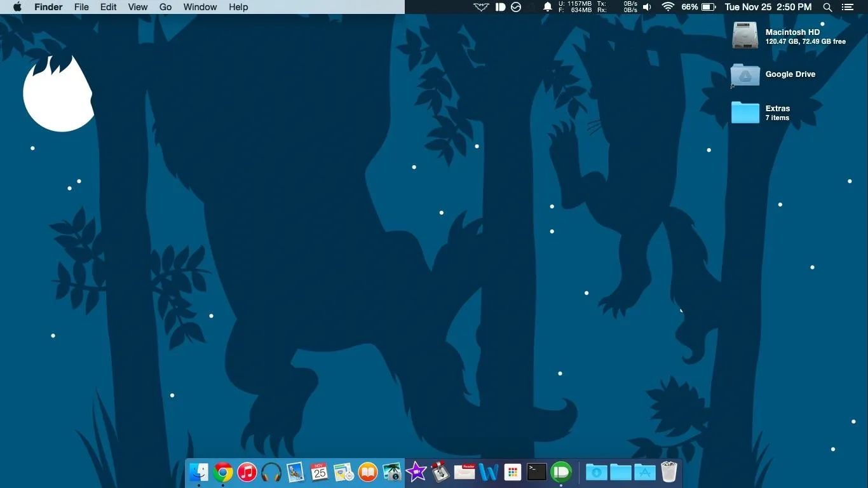Launch Google Chrome from the Dock

pyautogui.click(x=223, y=472)
